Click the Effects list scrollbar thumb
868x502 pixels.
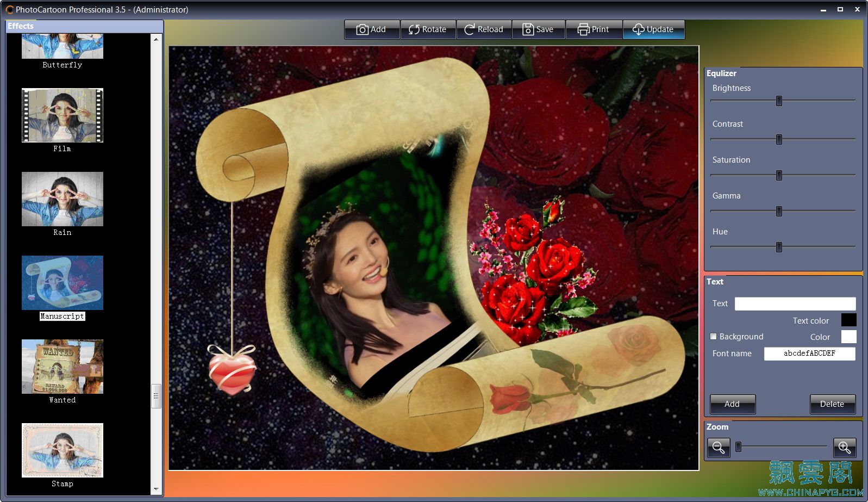(156, 396)
